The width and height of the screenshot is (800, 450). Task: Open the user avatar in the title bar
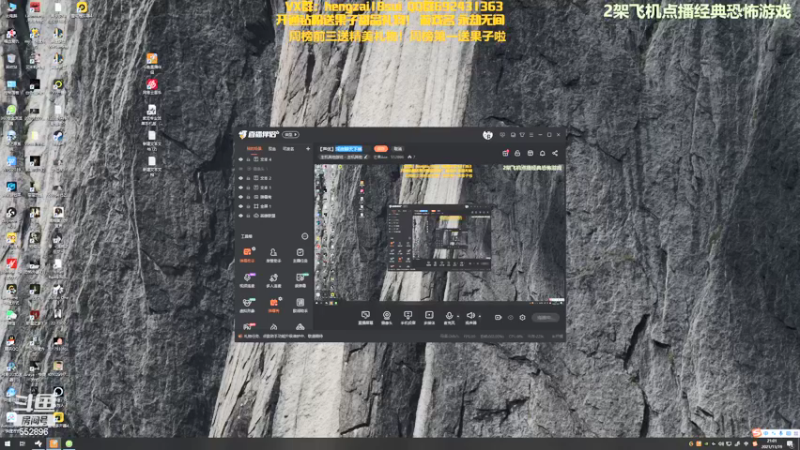coord(487,135)
